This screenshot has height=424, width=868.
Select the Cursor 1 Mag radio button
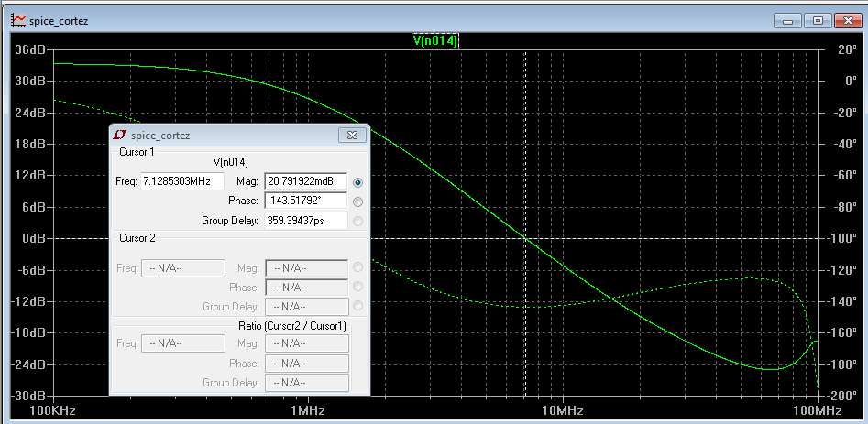pyautogui.click(x=357, y=182)
